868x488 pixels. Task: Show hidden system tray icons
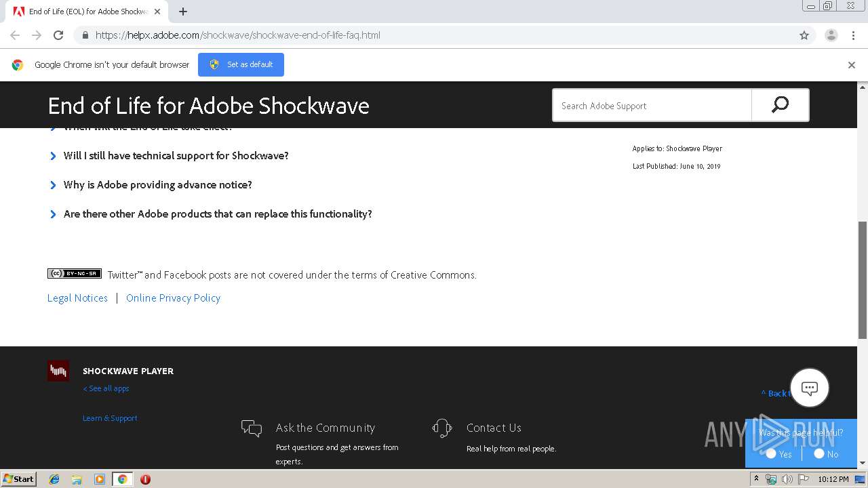click(756, 479)
